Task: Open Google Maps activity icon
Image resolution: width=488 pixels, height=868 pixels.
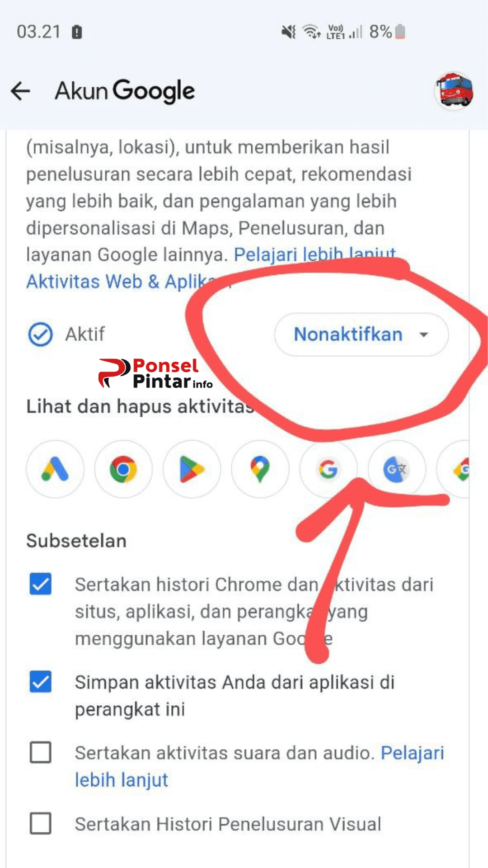Action: click(260, 469)
